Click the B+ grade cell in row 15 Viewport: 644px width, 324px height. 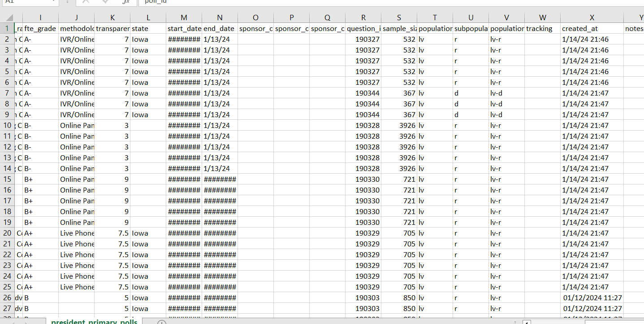pyautogui.click(x=40, y=179)
